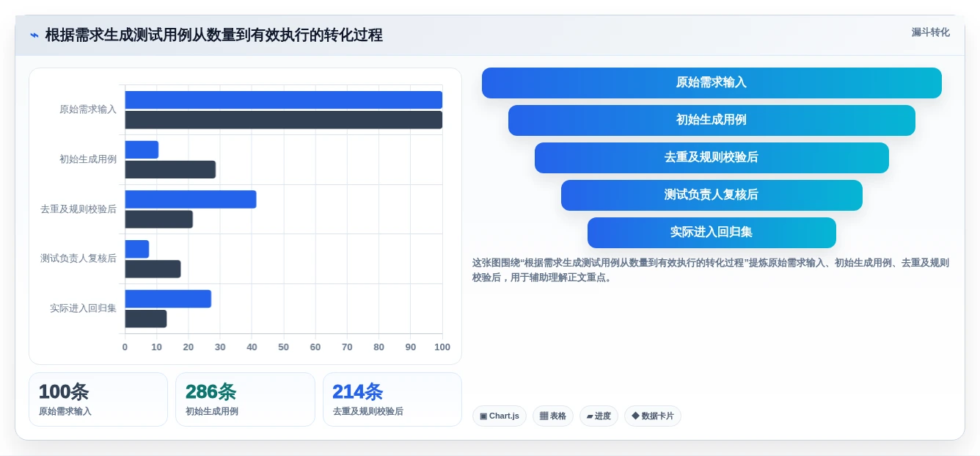The height and width of the screenshot is (456, 980).
Task: Select the 初始生成用例 funnel stage
Action: pos(712,120)
